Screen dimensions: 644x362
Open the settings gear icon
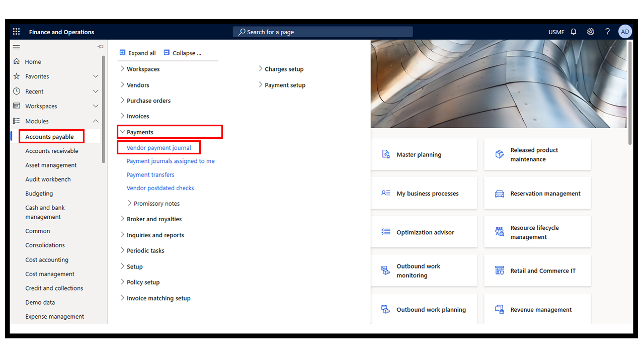click(591, 32)
